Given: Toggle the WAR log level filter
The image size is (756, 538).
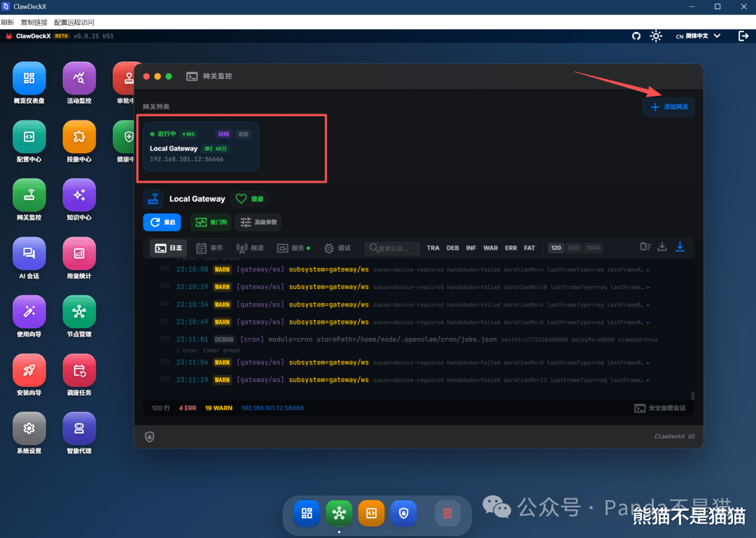Looking at the screenshot, I should (490, 248).
